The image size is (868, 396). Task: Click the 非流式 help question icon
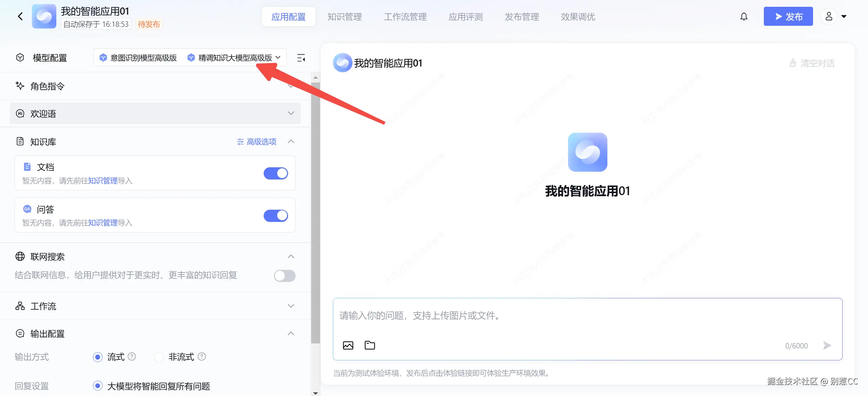point(202,357)
